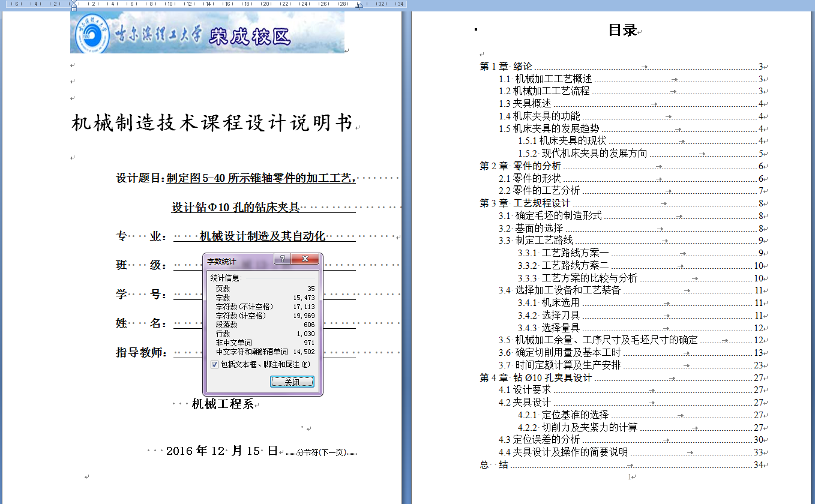Open TOC entry 3.3.1 工艺路线方案一
This screenshot has width=815, height=504.
(x=640, y=253)
